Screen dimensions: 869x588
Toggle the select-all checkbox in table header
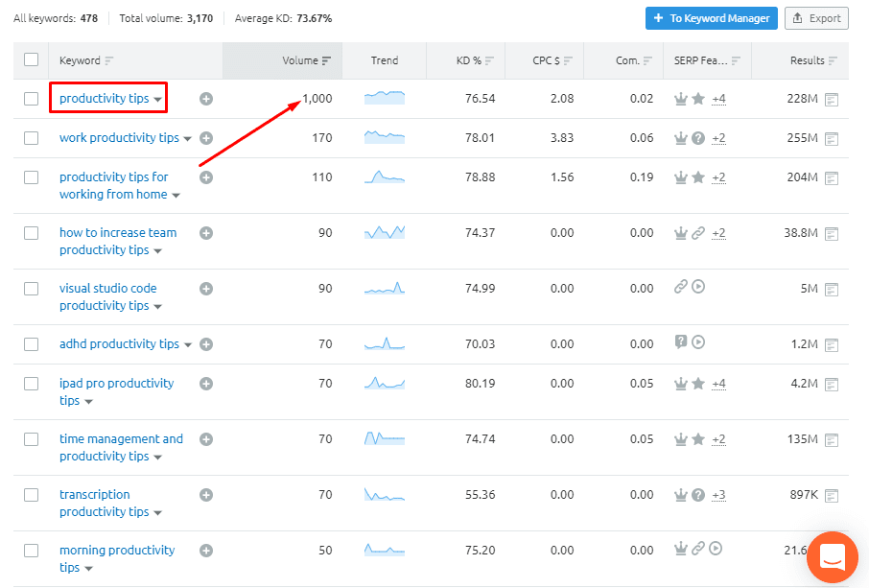(x=31, y=59)
